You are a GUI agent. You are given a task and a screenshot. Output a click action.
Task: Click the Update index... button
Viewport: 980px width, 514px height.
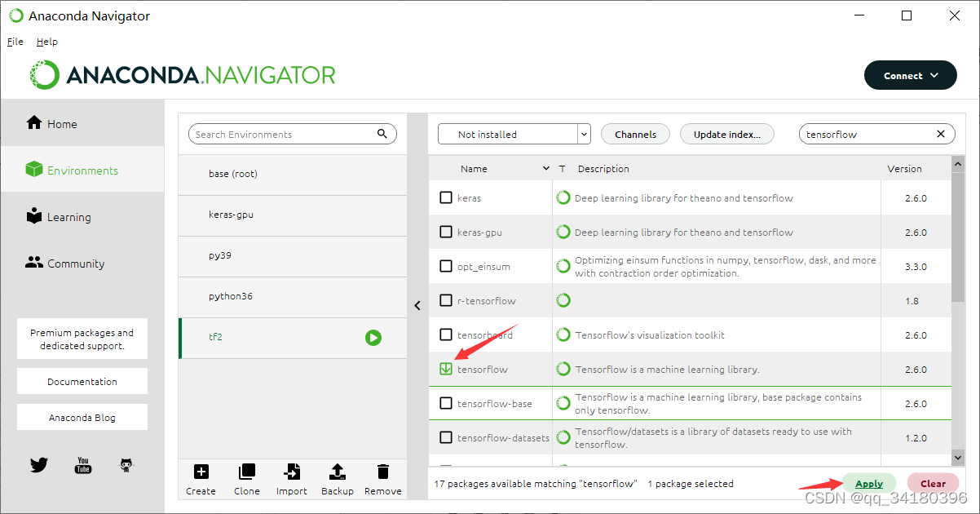726,134
